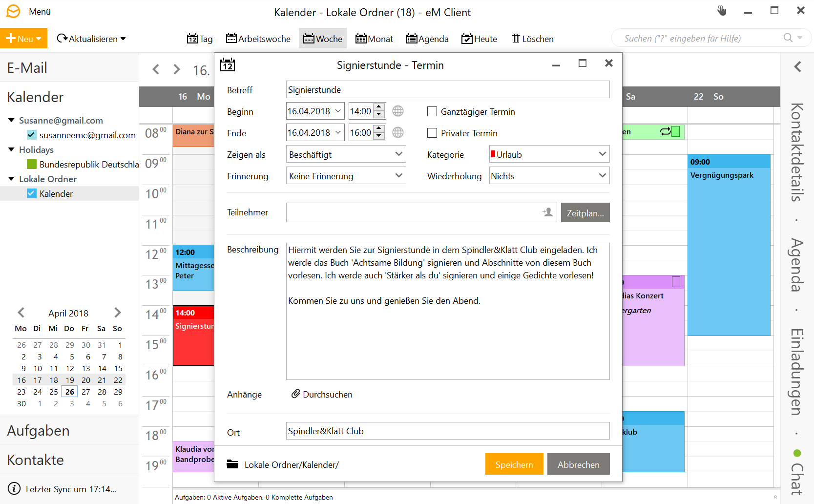Collapse the right sidebar panel
Image resolution: width=814 pixels, height=504 pixels.
point(797,66)
